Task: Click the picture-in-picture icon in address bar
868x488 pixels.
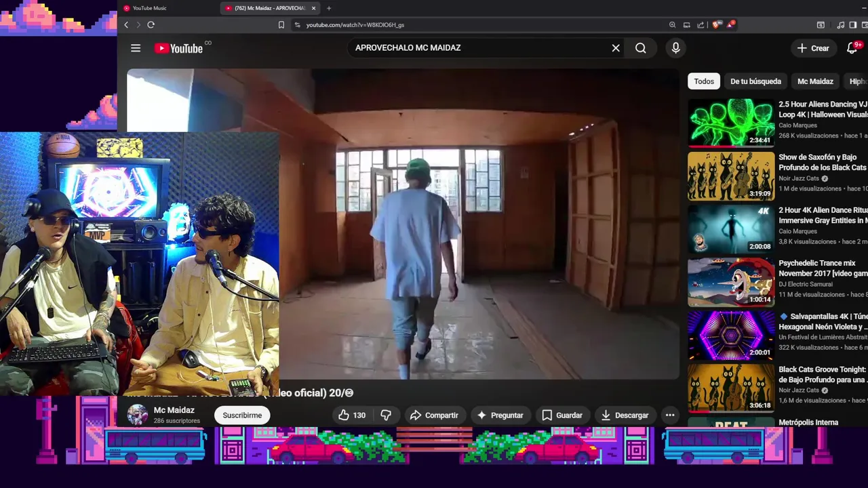Action: [686, 24]
